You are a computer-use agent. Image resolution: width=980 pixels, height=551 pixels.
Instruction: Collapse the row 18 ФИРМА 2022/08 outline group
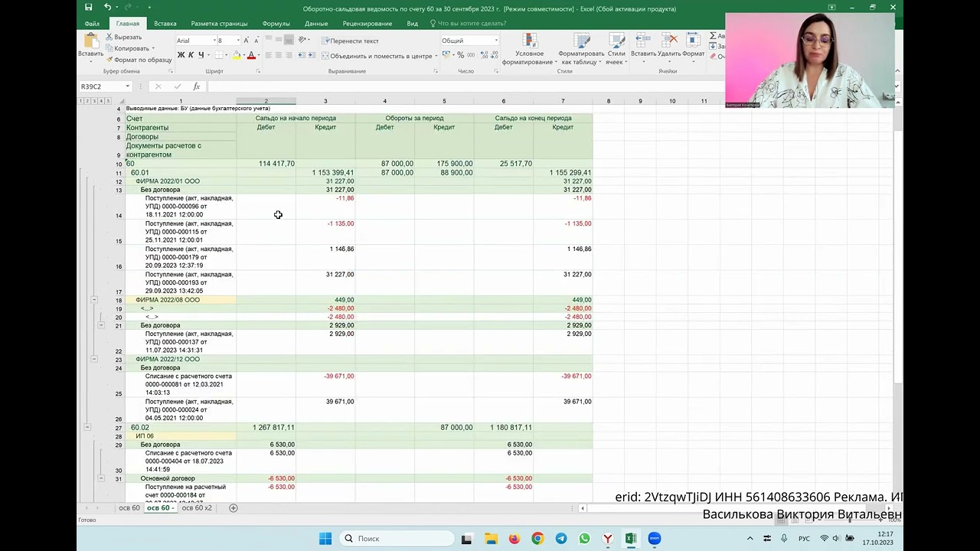(x=94, y=300)
